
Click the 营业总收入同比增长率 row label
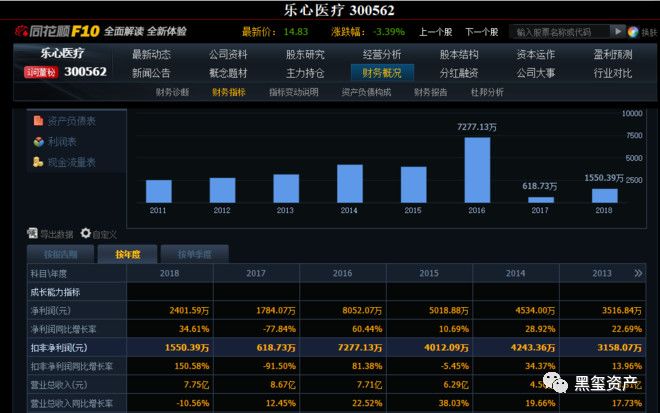pyautogui.click(x=72, y=403)
